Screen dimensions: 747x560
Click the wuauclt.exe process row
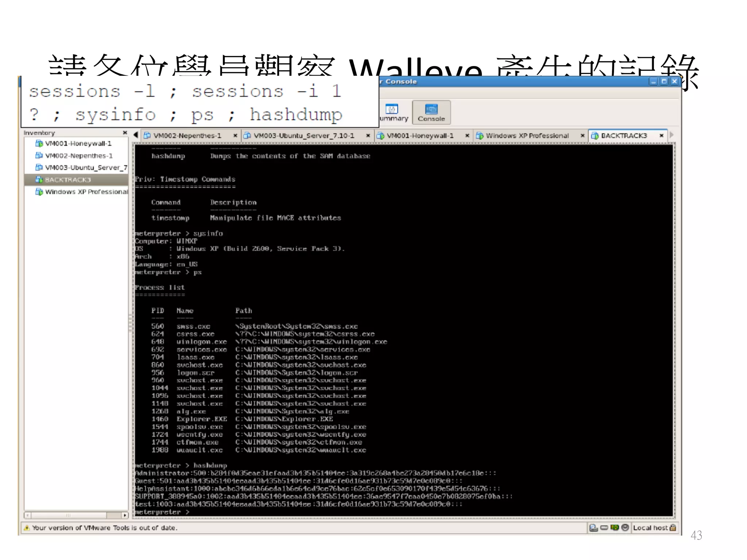point(259,450)
